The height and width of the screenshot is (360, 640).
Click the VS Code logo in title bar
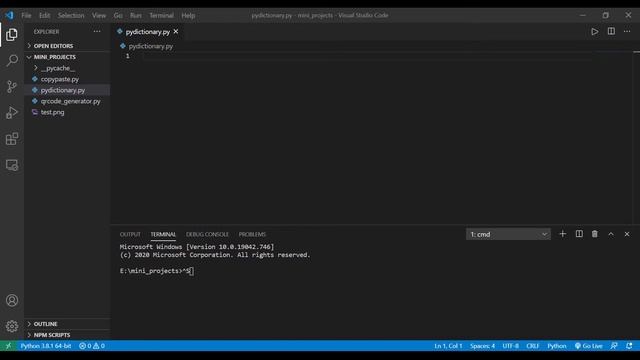click(9, 16)
